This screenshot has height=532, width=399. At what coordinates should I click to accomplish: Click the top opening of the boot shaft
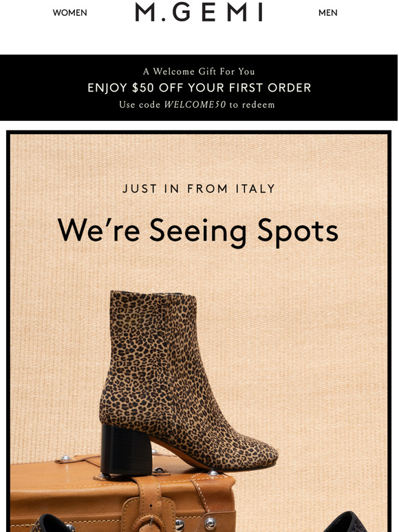[153, 294]
